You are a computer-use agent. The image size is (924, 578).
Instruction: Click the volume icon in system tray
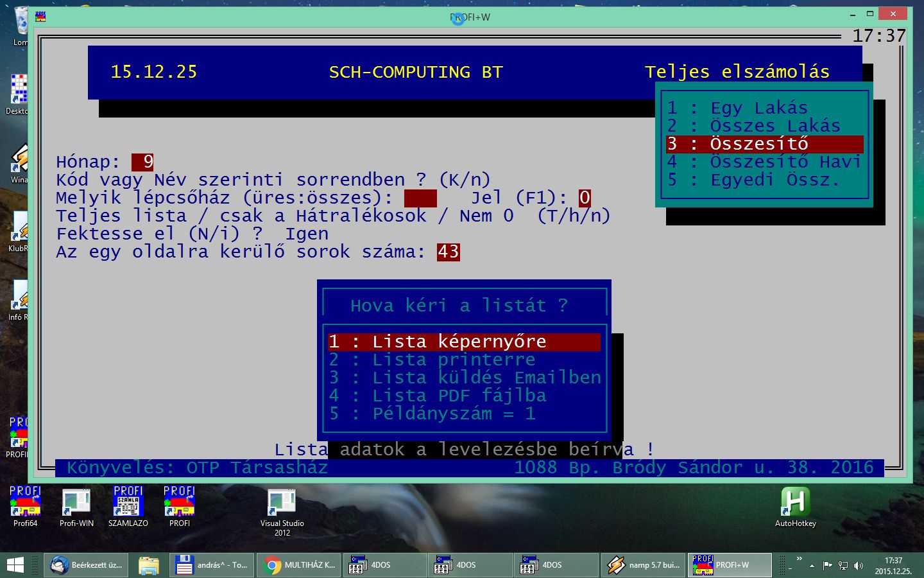pyautogui.click(x=859, y=566)
